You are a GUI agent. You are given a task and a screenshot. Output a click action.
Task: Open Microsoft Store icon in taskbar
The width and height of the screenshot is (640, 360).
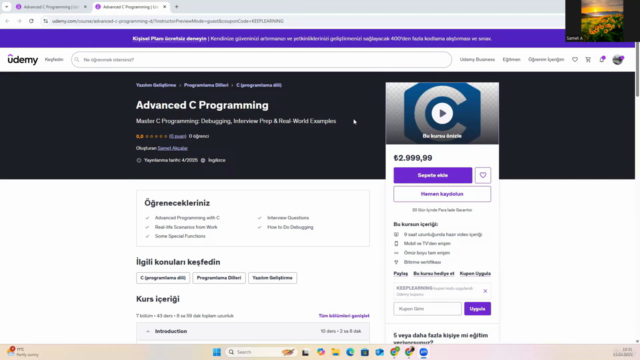tap(365, 352)
